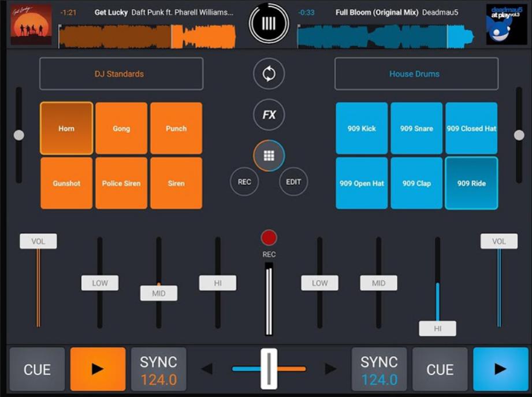Open the House Drums sample pack selector
Screen dimensions: 532x397
pos(416,73)
